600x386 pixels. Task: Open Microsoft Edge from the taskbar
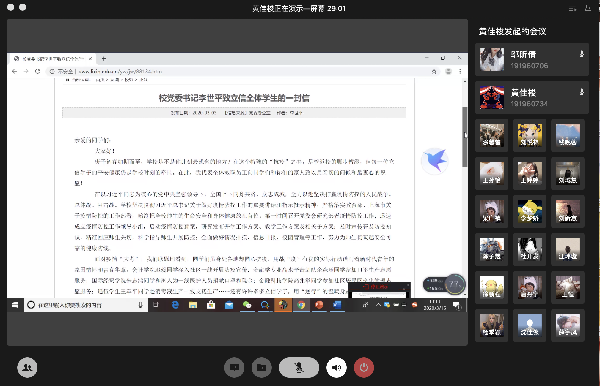(175, 305)
